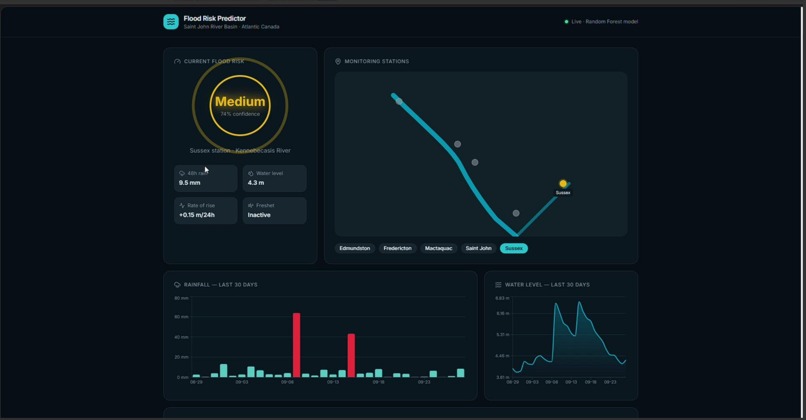Select the Edmundston station chip

click(355, 248)
